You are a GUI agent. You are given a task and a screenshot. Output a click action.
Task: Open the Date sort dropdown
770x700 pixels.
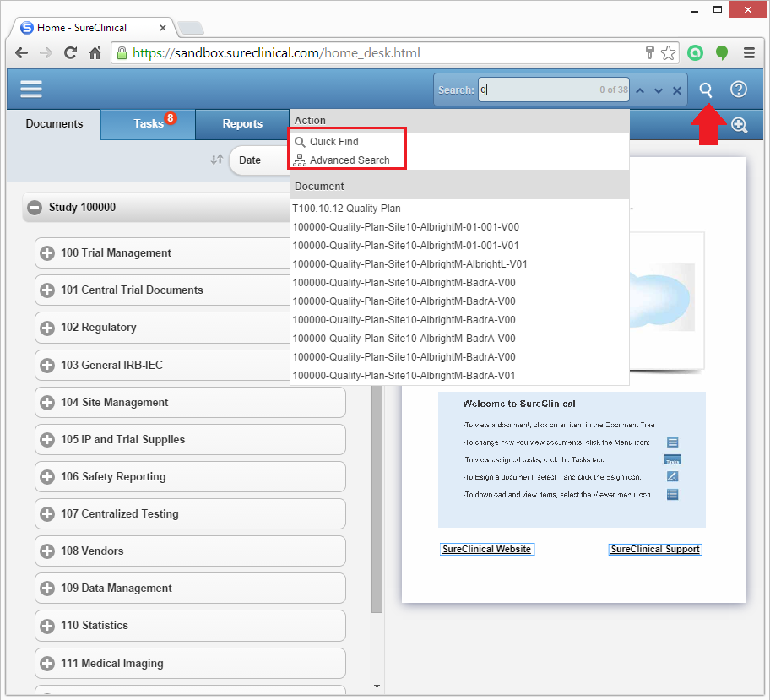pos(260,160)
